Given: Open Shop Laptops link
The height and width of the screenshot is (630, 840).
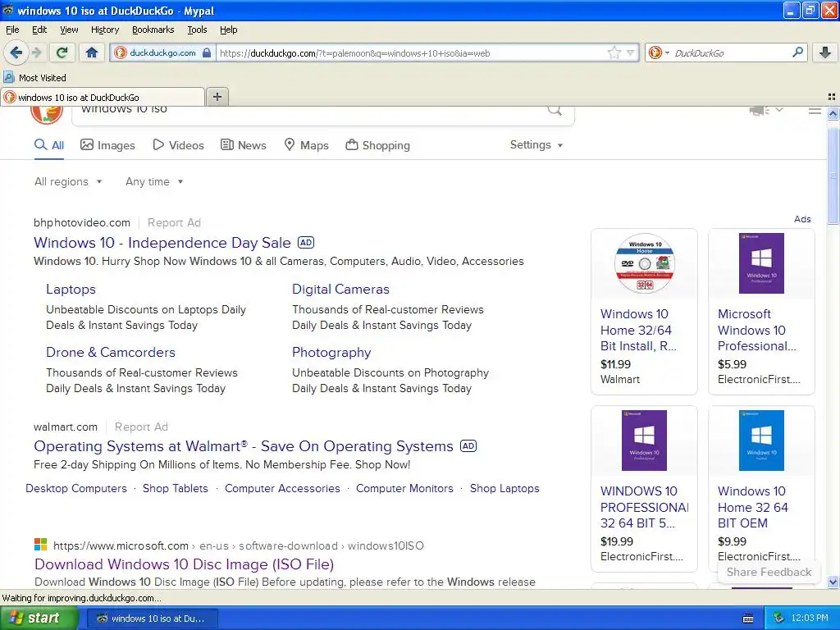Looking at the screenshot, I should click(504, 489).
